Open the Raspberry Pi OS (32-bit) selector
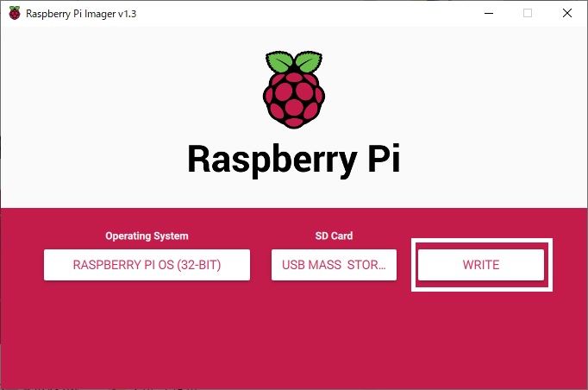Viewport: 588px width, 390px height. click(147, 265)
